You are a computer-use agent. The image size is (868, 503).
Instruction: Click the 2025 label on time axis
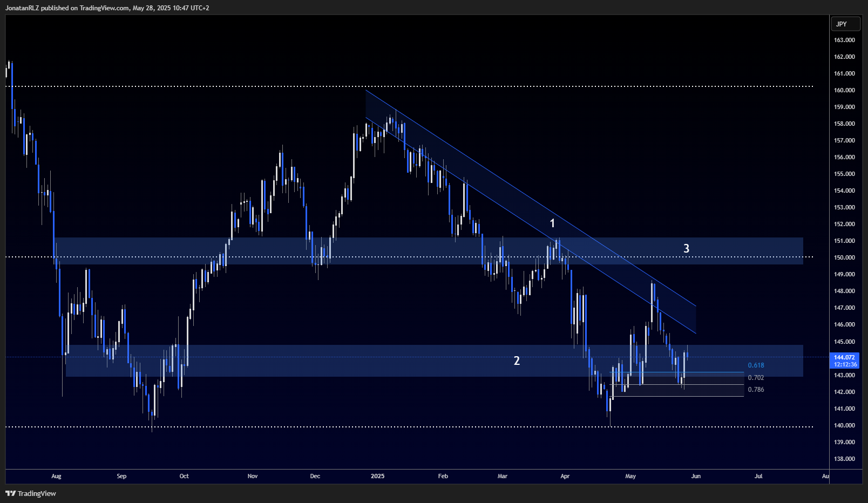point(378,476)
